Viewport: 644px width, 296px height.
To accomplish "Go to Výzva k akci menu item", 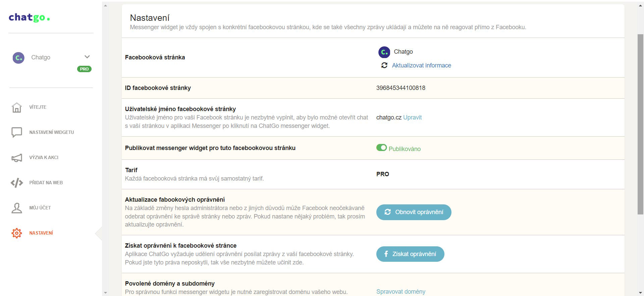I will tap(44, 157).
